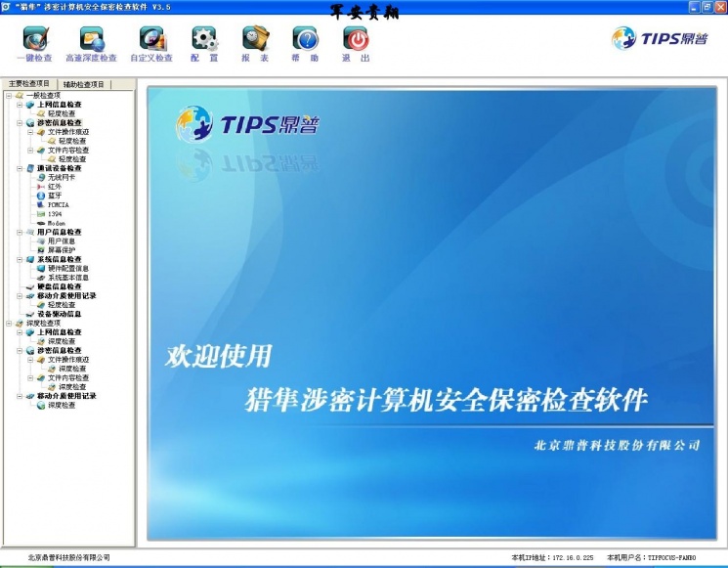Image resolution: width=728 pixels, height=568 pixels.
Task: Collapse the 深度检查项 root node
Action: (x=9, y=323)
